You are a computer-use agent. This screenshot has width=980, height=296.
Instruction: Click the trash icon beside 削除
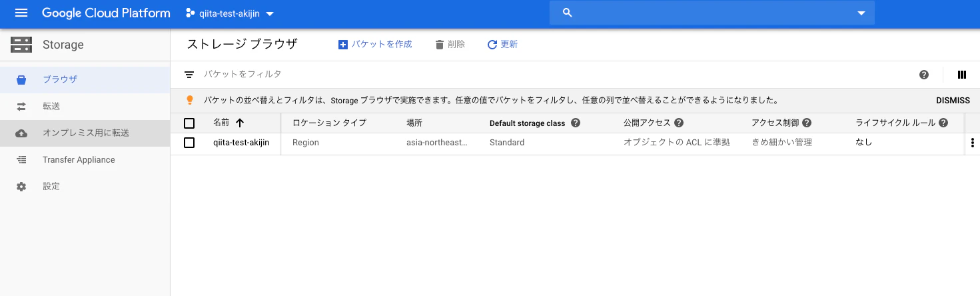pos(440,45)
